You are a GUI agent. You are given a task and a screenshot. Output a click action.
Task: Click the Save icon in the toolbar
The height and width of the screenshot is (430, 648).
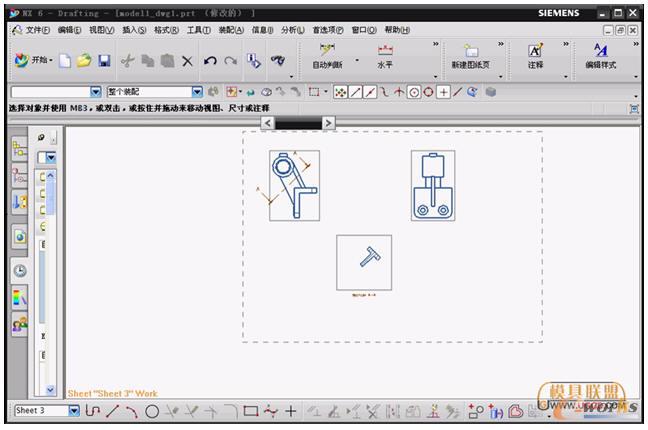coord(104,61)
